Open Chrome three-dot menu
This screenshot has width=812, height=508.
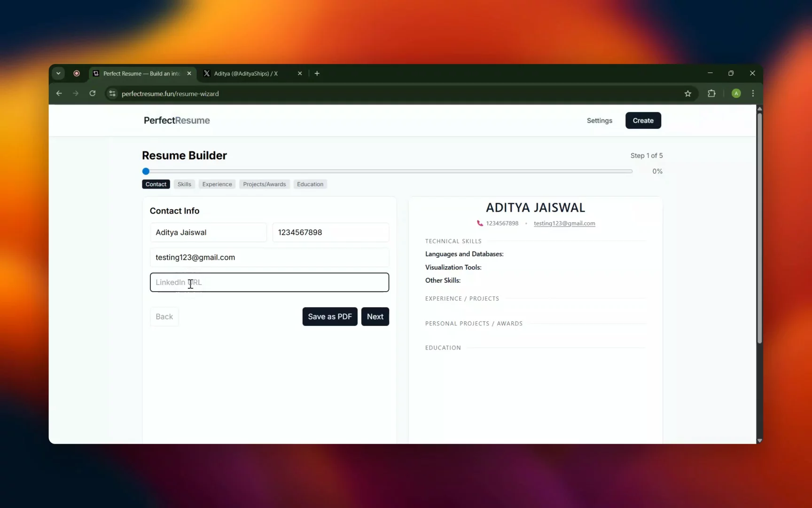pos(753,94)
